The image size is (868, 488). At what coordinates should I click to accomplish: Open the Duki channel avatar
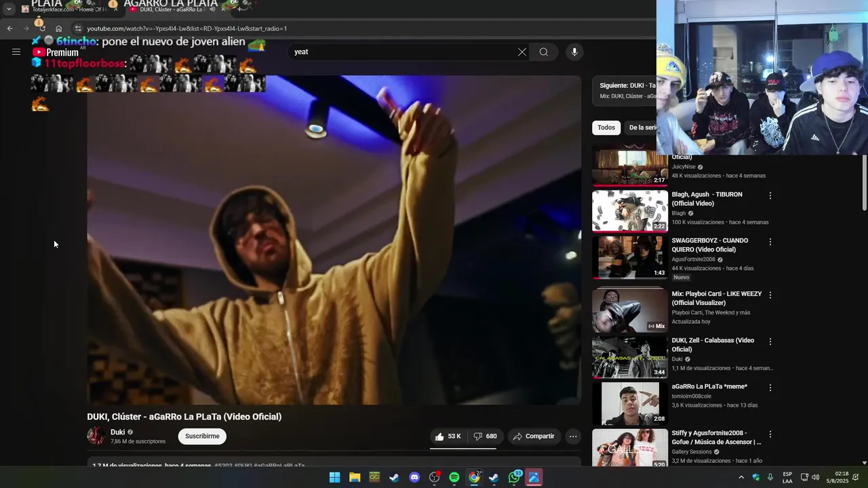96,436
